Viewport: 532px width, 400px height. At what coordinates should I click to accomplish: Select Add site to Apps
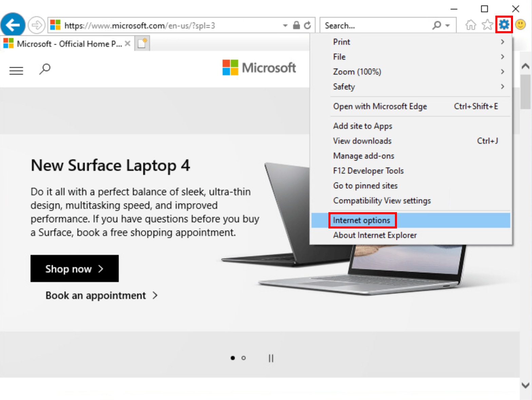click(411, 126)
